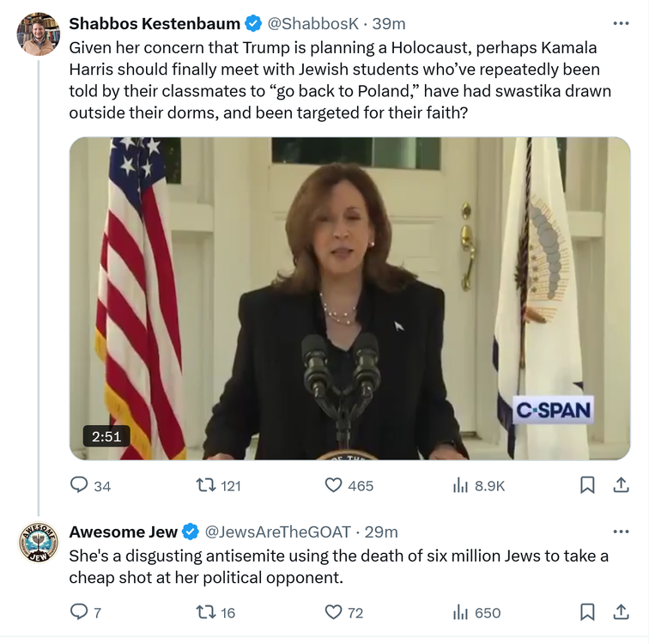Like the Shabbos Kestenbaum post
Viewport: 649px width, 644px height.
coord(334,485)
